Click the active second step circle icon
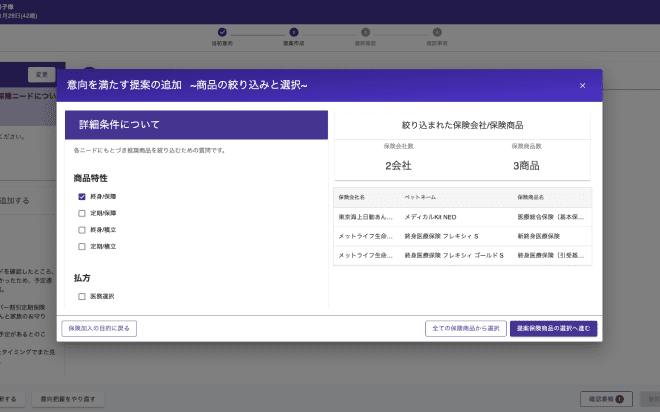The image size is (660, 412). [x=294, y=32]
